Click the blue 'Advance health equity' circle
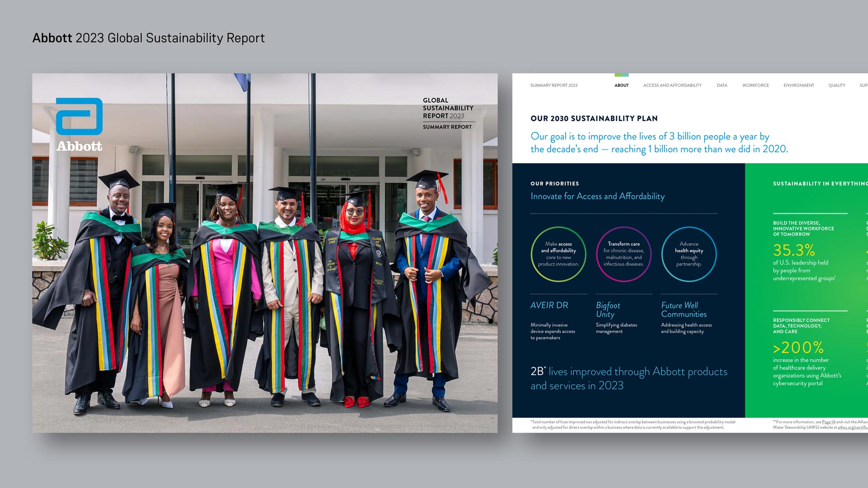 pyautogui.click(x=690, y=254)
